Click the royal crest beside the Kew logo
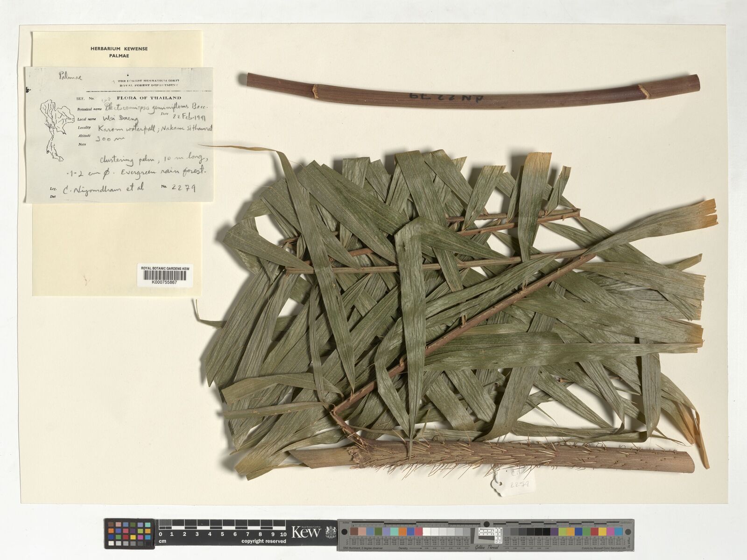This screenshot has height=560, width=747. point(331,532)
